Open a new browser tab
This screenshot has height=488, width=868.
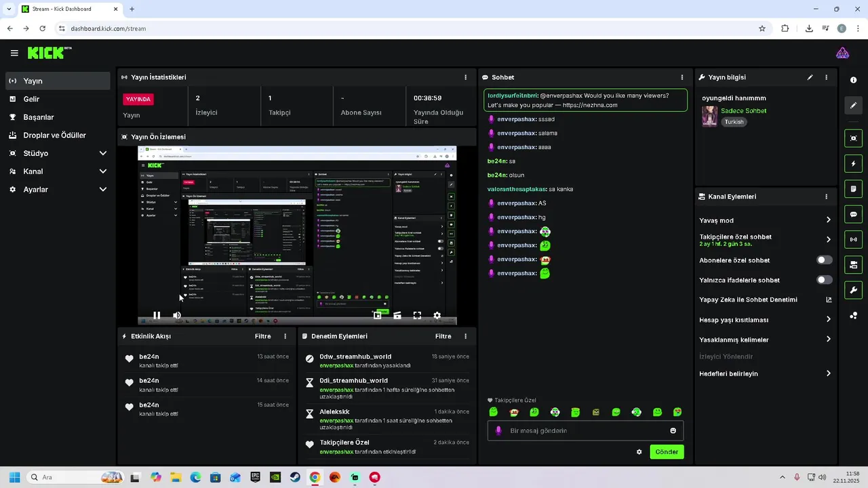(x=132, y=9)
